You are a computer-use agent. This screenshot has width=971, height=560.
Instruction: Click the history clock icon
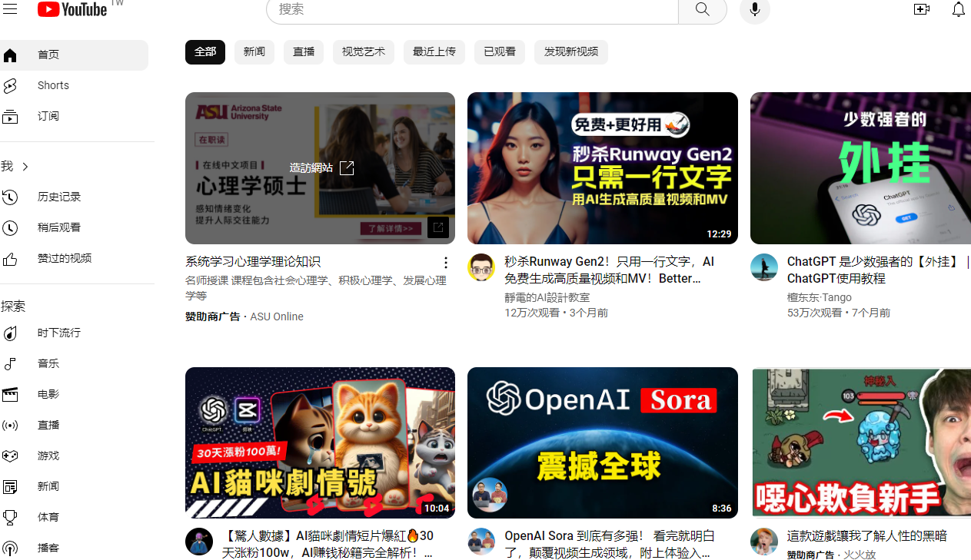pos(10,197)
